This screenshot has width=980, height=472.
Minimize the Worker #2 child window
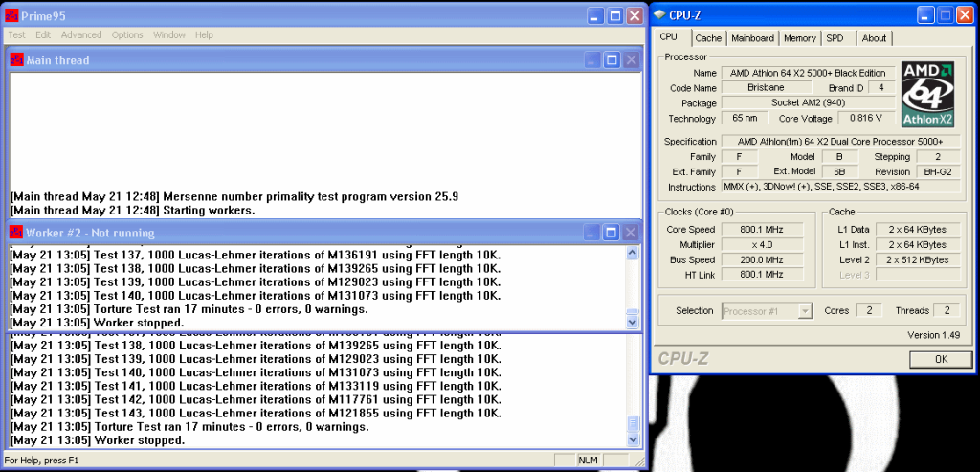point(591,233)
